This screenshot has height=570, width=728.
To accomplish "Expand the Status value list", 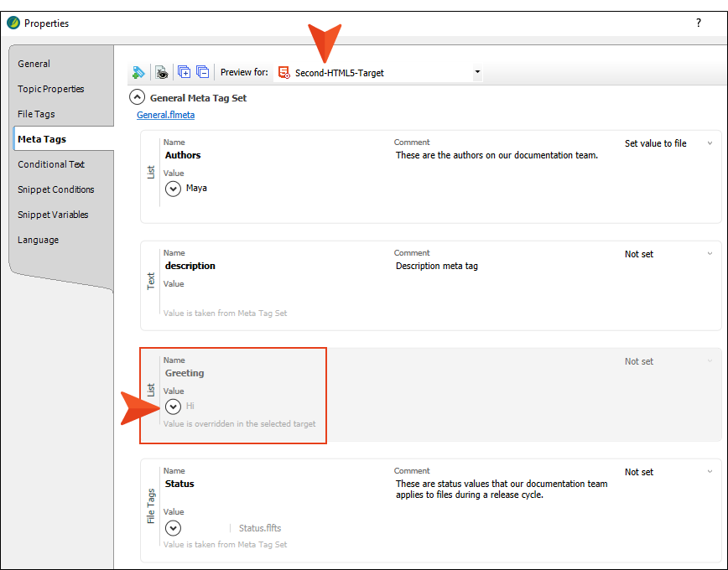I will (173, 528).
